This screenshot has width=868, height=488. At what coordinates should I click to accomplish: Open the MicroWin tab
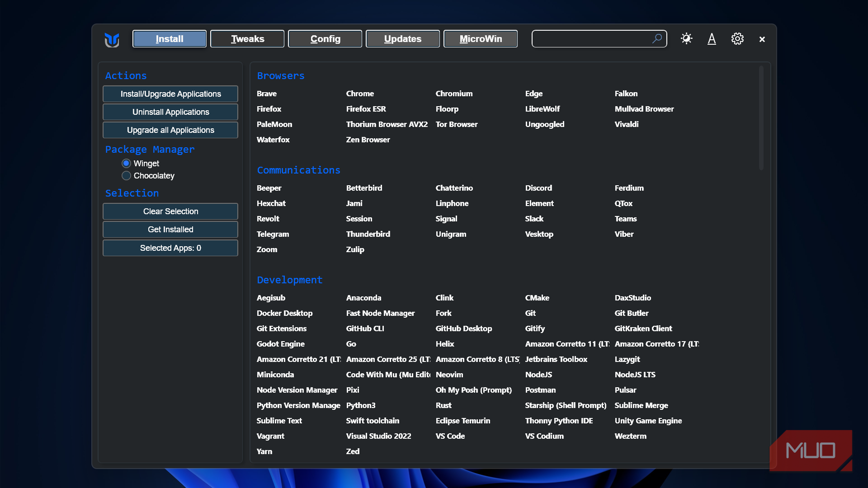click(x=481, y=39)
